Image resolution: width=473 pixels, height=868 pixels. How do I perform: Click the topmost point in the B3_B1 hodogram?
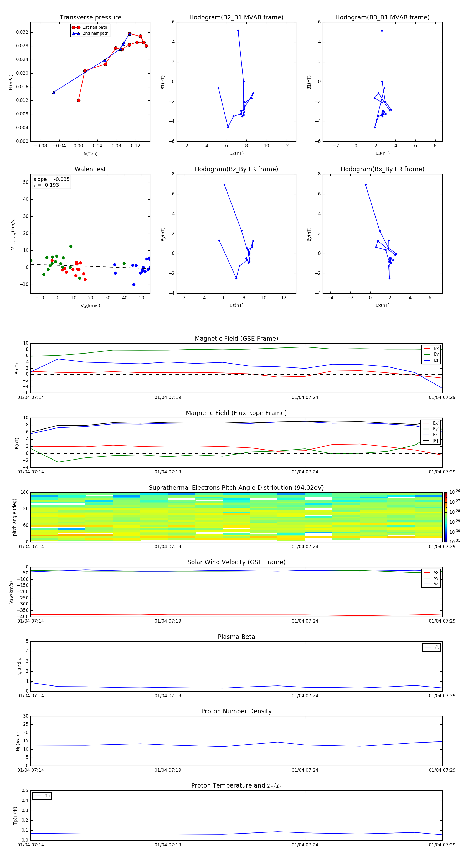pos(382,31)
